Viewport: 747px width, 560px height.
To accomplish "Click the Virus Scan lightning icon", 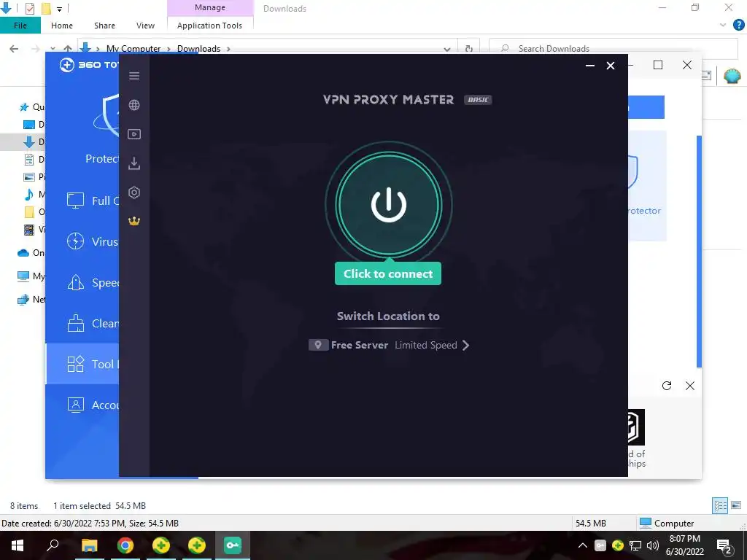I will (75, 241).
